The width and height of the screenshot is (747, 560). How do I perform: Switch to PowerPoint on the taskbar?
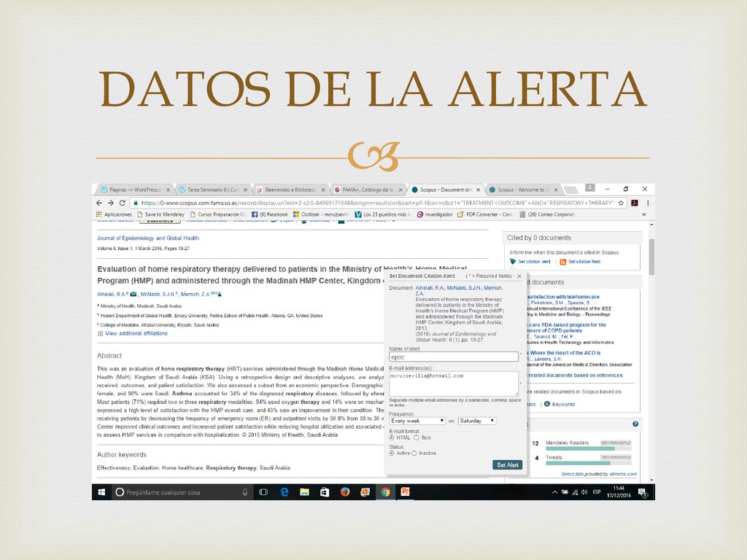click(406, 492)
